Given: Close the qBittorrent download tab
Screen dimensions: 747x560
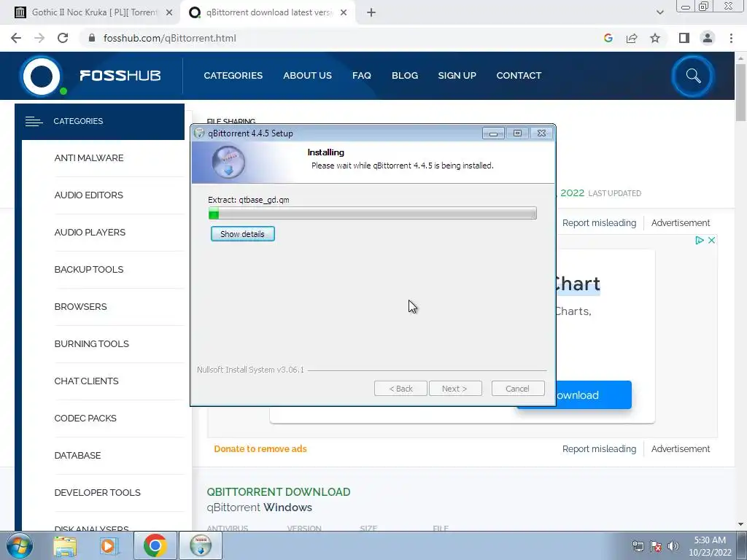Looking at the screenshot, I should point(344,12).
